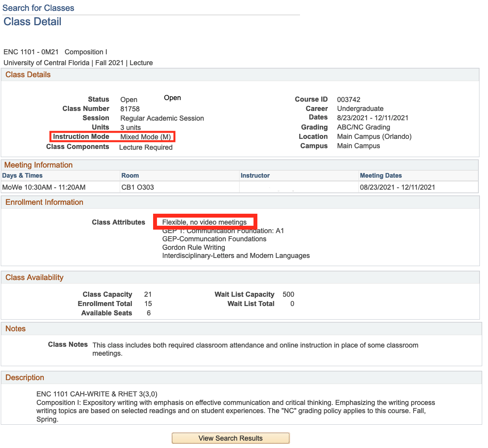
Task: Click the Description section header
Action: click(x=25, y=377)
